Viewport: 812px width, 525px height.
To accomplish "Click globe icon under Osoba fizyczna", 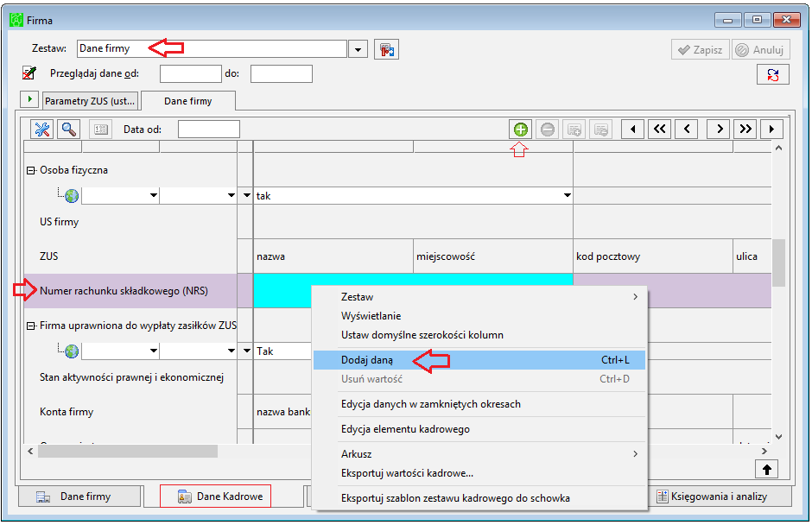I will (x=72, y=196).
